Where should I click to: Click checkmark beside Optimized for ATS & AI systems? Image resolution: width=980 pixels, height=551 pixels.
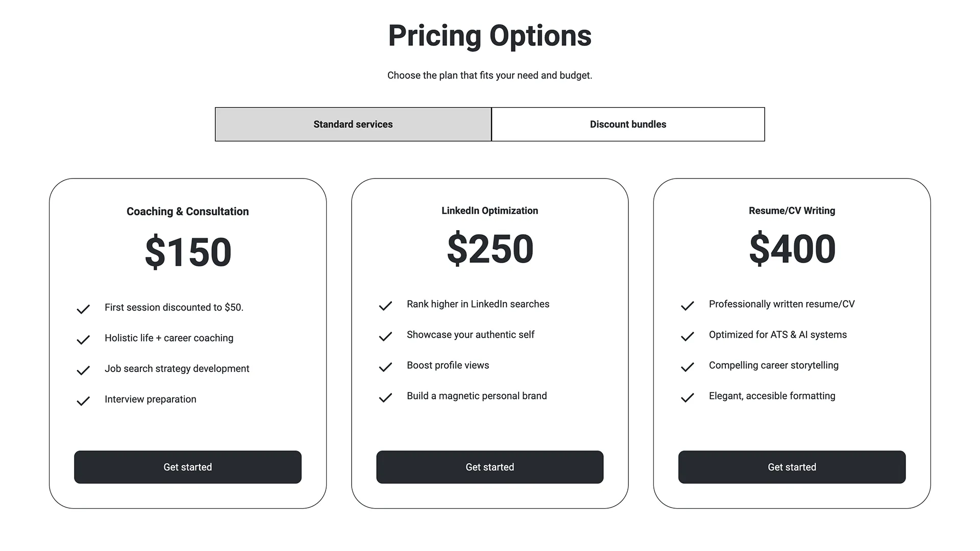click(688, 336)
